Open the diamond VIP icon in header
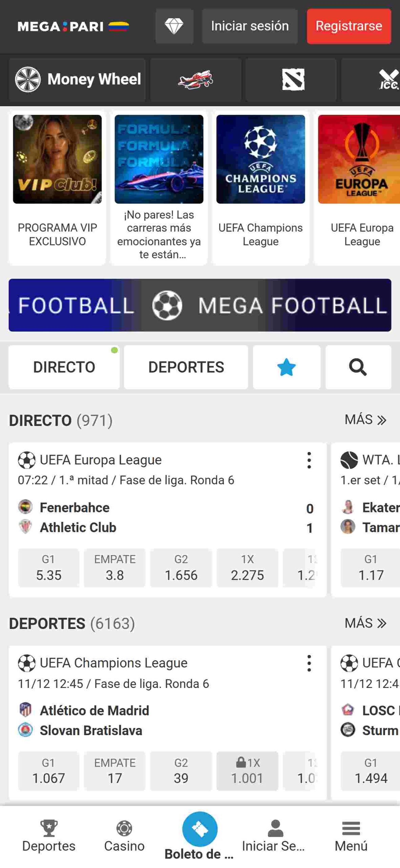400x868 pixels. pos(174,26)
